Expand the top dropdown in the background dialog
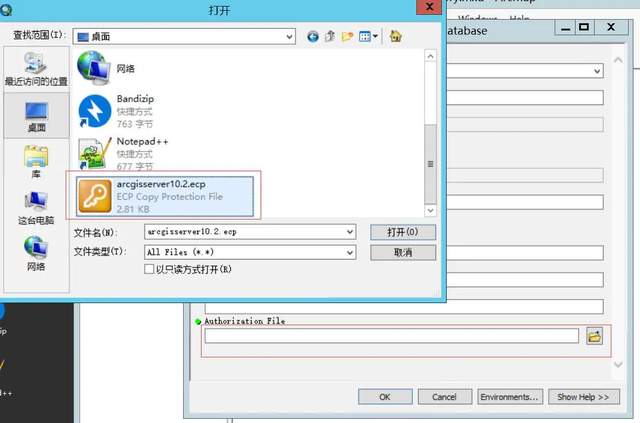 597,71
